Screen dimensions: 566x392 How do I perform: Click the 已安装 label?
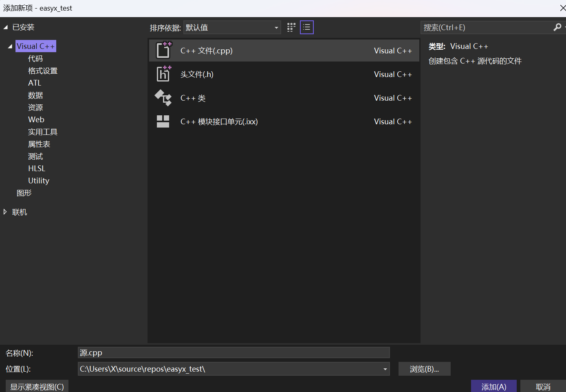click(23, 27)
